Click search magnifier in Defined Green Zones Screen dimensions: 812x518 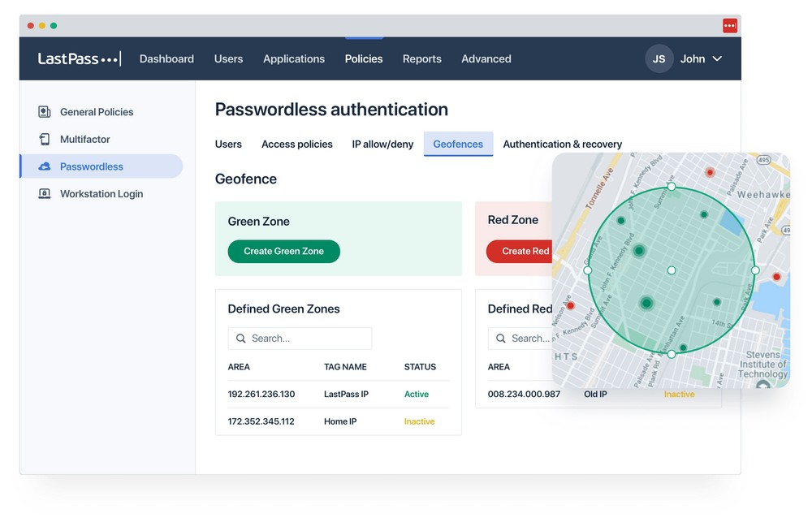(x=241, y=339)
